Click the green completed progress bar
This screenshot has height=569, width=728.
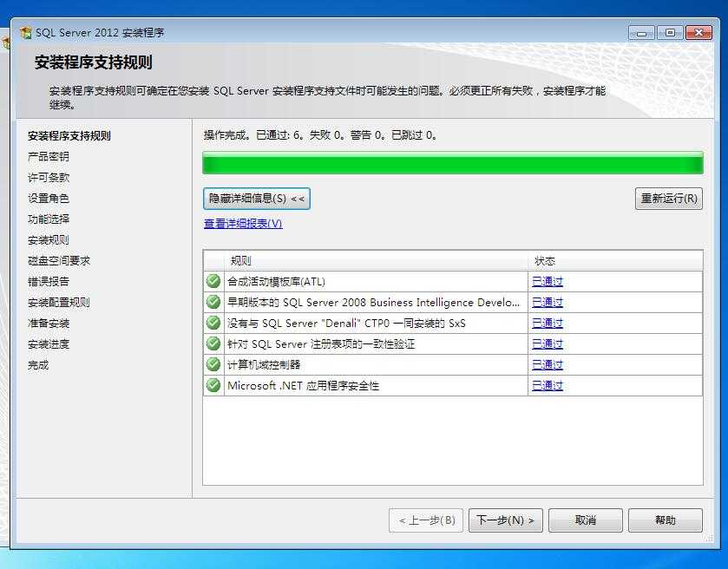coord(453,163)
